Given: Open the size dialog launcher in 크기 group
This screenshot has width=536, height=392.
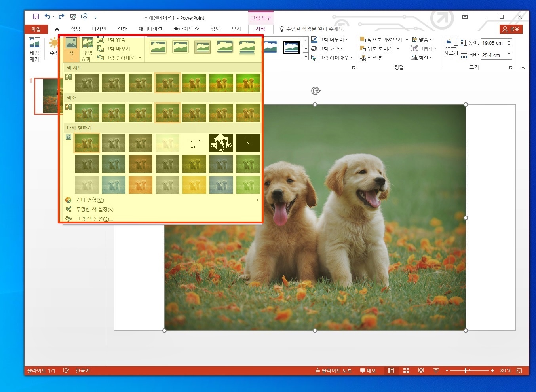Looking at the screenshot, I should [x=511, y=68].
